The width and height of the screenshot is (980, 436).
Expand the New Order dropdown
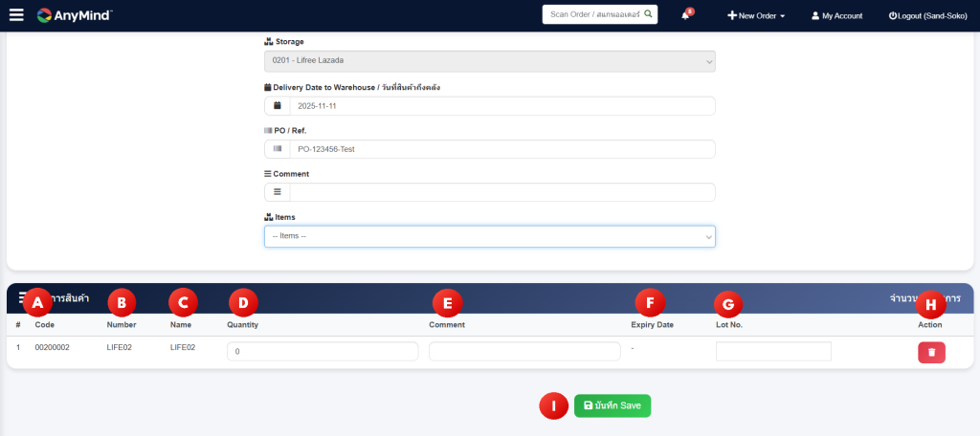click(756, 16)
